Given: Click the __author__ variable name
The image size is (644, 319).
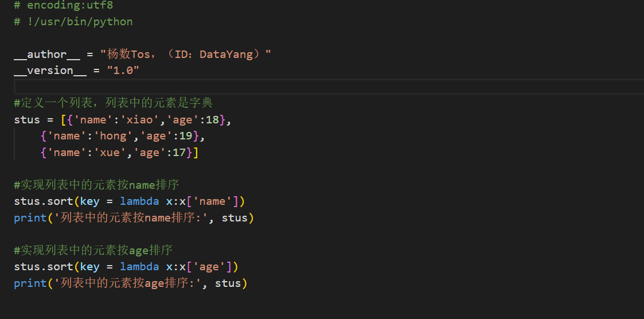Looking at the screenshot, I should (x=47, y=55).
